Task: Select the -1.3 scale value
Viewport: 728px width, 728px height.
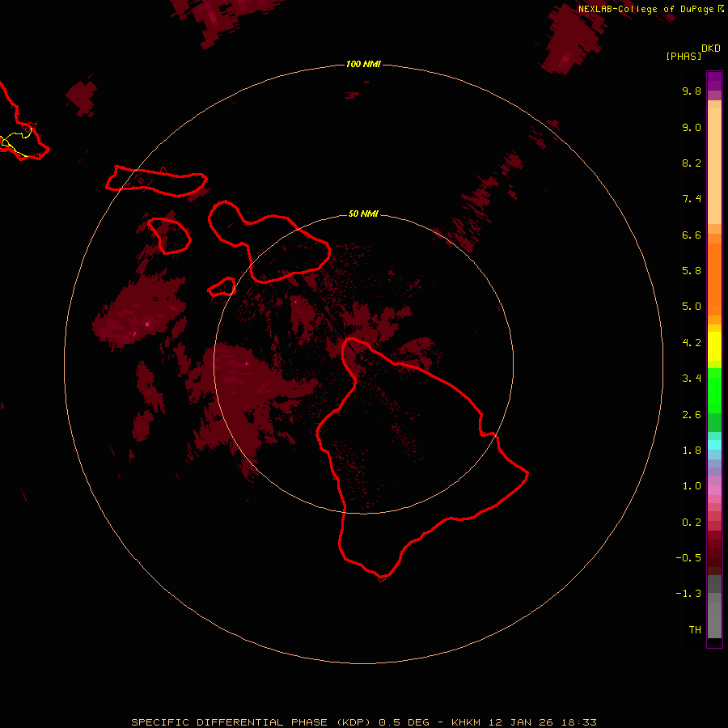Action: (x=688, y=594)
